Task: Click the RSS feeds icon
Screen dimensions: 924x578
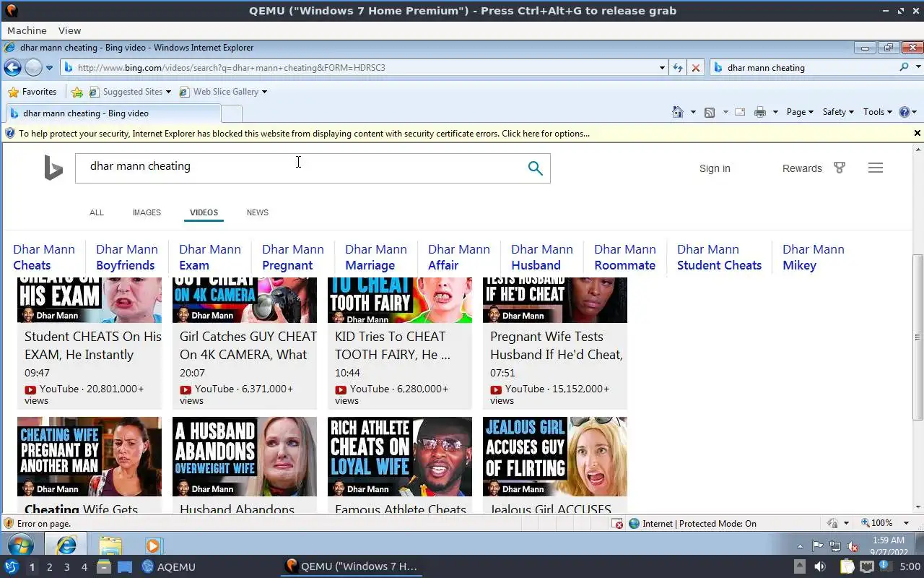Action: (x=710, y=112)
